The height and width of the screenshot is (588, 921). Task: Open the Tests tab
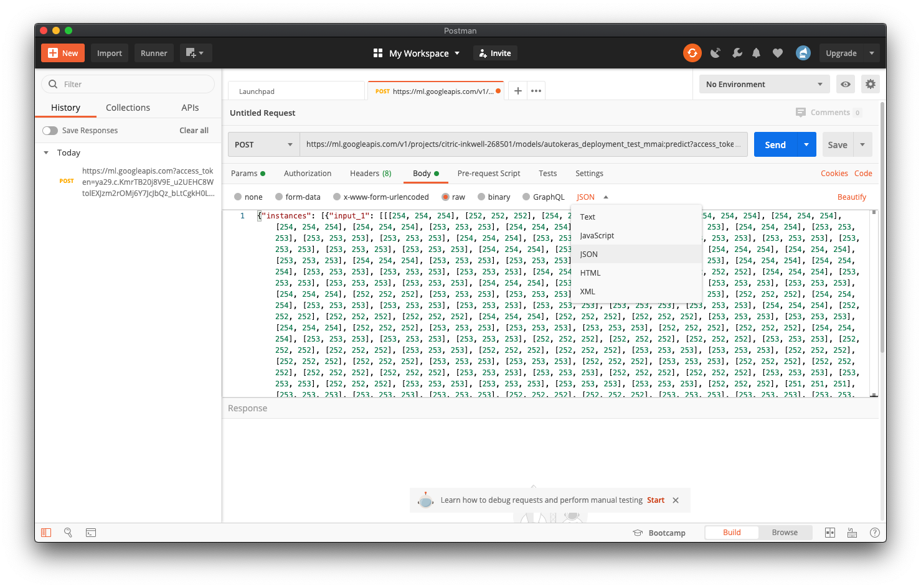click(x=548, y=174)
